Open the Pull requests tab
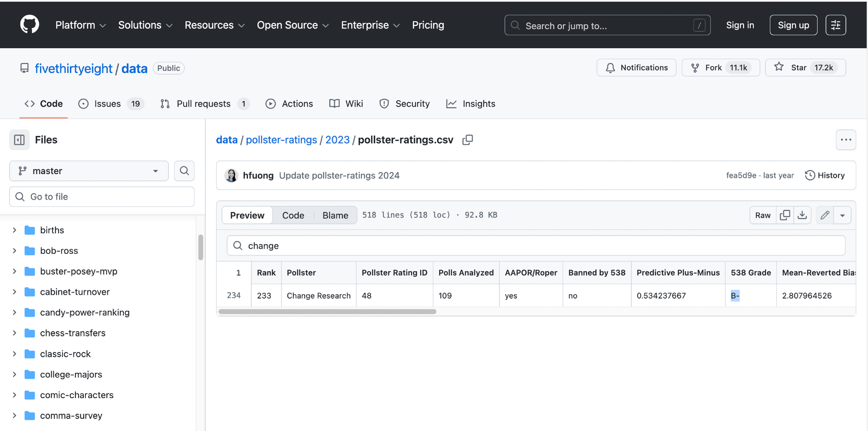The height and width of the screenshot is (431, 868). [204, 104]
